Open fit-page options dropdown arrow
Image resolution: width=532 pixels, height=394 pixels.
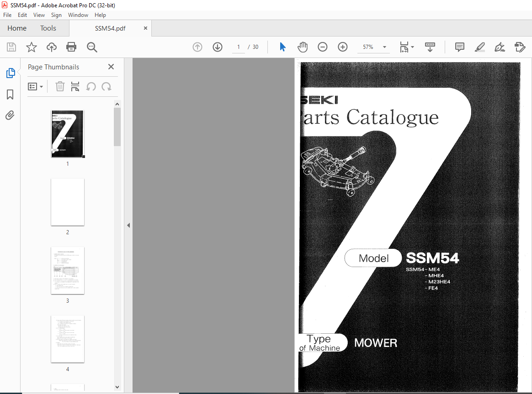[413, 47]
